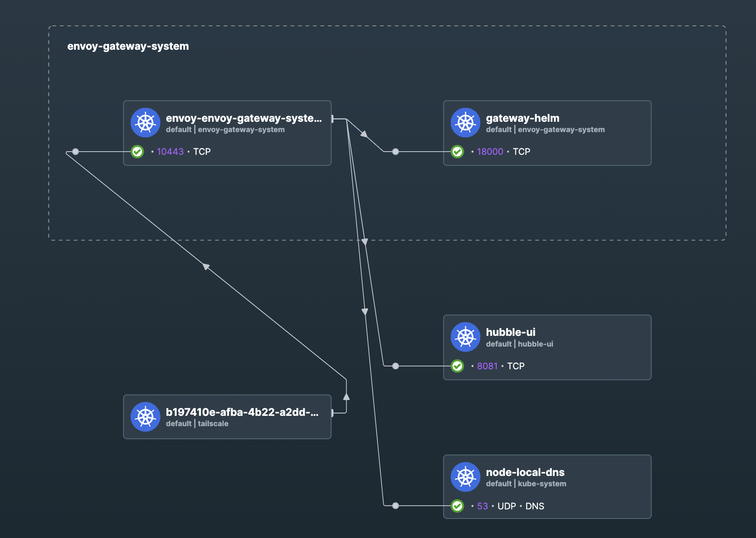Screen dimensions: 756x538
Task: Open gateway-helm service title
Action: pyautogui.click(x=522, y=118)
